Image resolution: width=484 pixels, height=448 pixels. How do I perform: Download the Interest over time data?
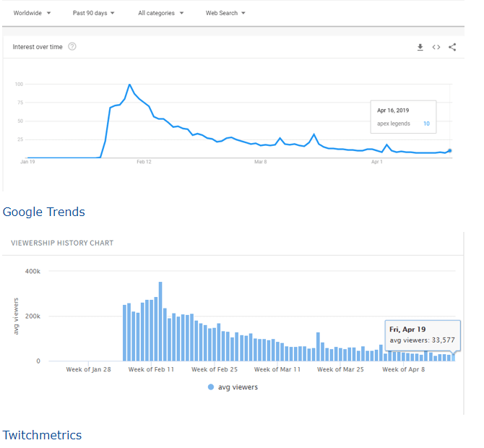point(420,47)
